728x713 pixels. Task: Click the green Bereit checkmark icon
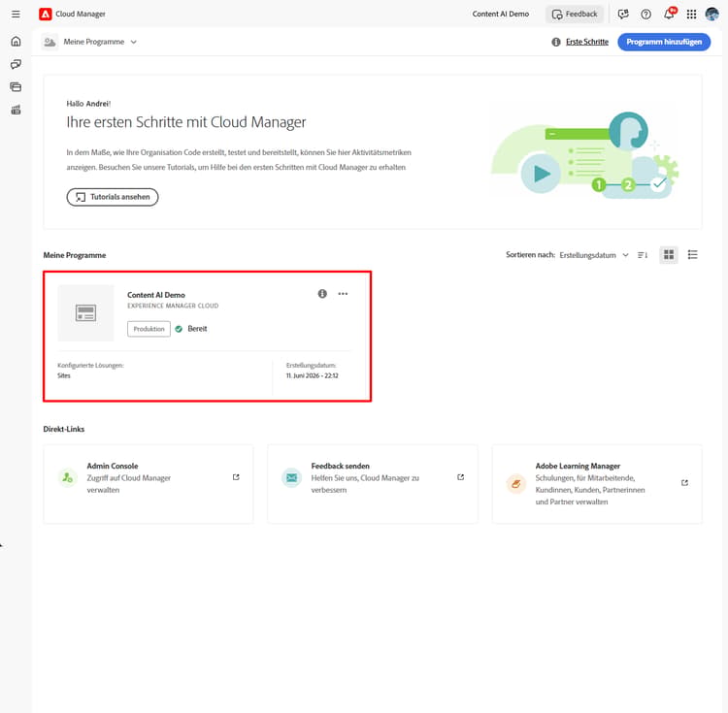click(179, 329)
